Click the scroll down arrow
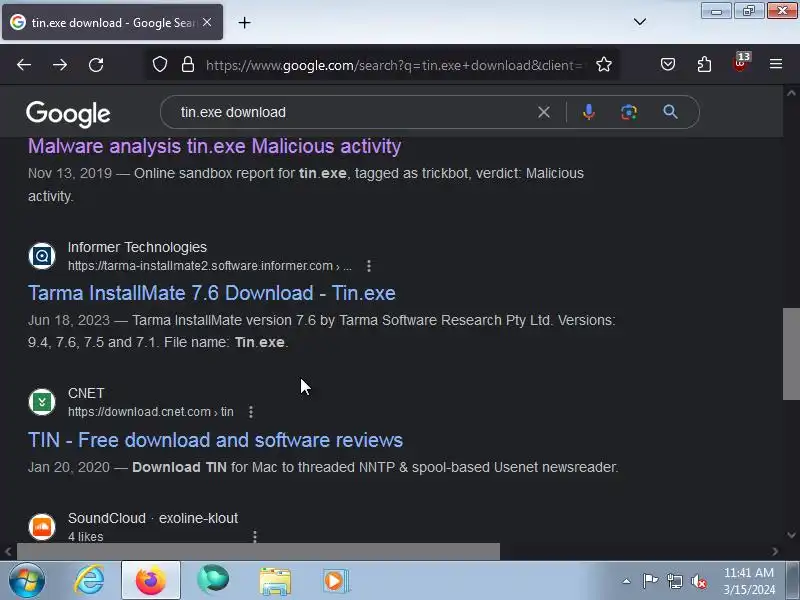The image size is (800, 600). point(791,535)
